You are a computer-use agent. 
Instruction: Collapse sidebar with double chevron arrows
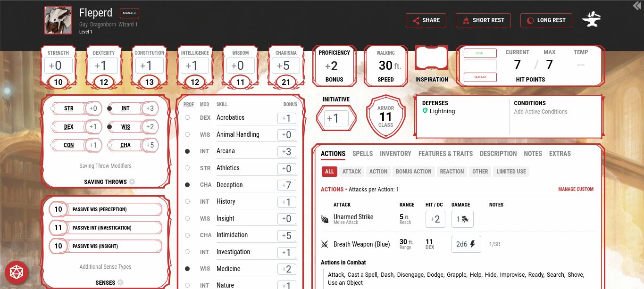pyautogui.click(x=637, y=6)
